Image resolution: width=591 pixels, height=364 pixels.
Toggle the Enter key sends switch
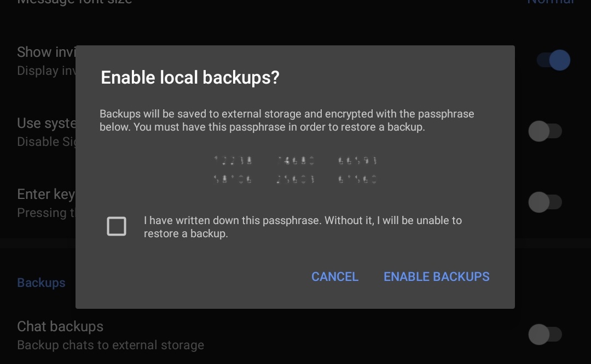click(545, 202)
